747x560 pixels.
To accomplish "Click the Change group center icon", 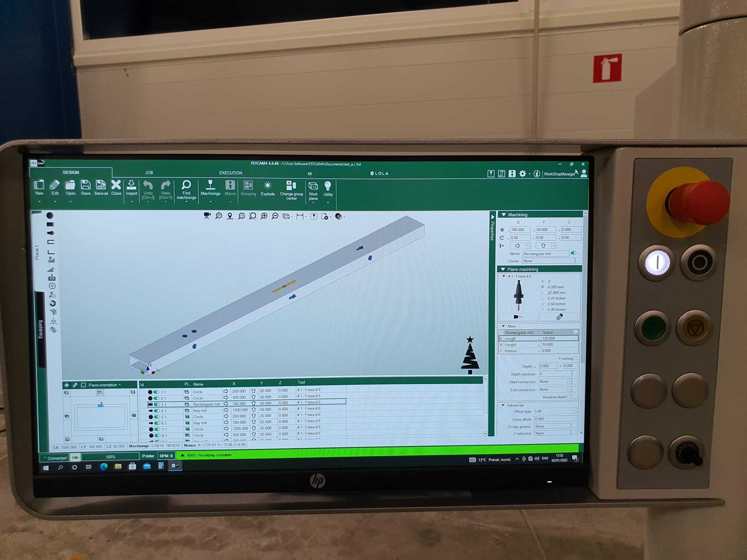I will (291, 186).
